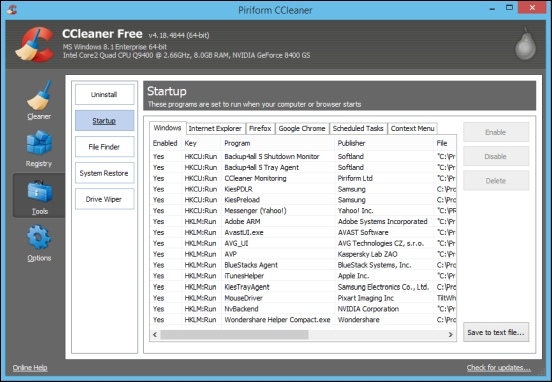Sort by the Program column header

coord(278,143)
